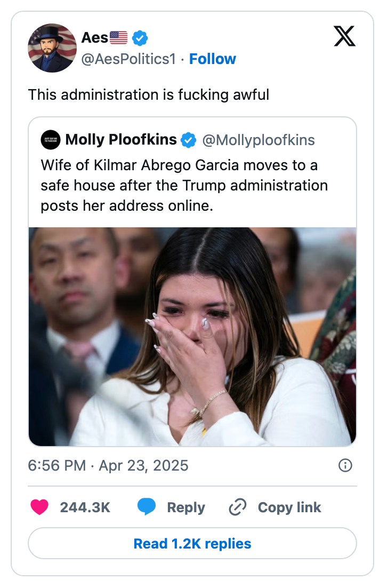Click the verified badge next to Aes

click(x=139, y=37)
